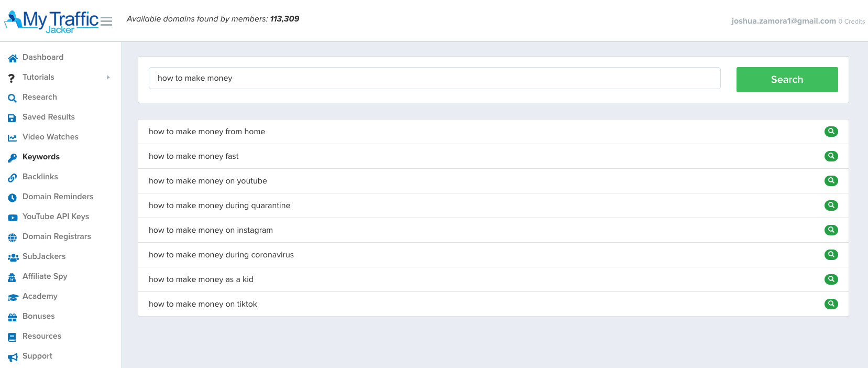Open the Affiliate Spy page
The image size is (868, 368).
coord(45,276)
